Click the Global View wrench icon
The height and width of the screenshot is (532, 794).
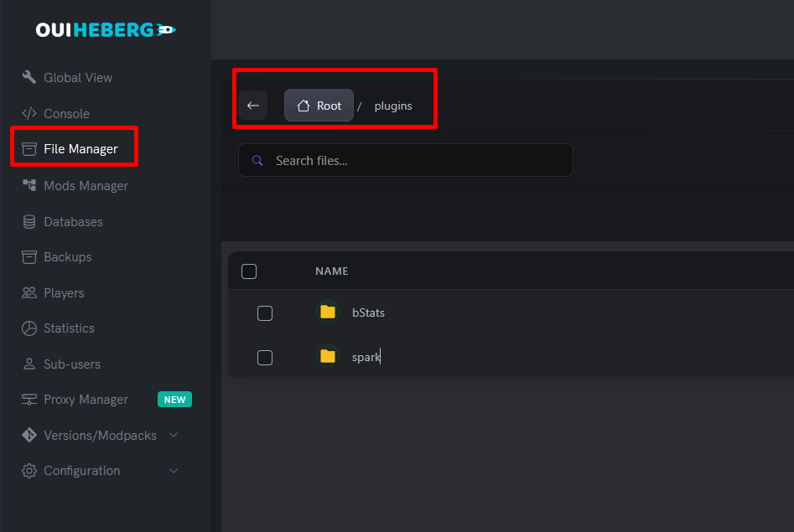[29, 78]
